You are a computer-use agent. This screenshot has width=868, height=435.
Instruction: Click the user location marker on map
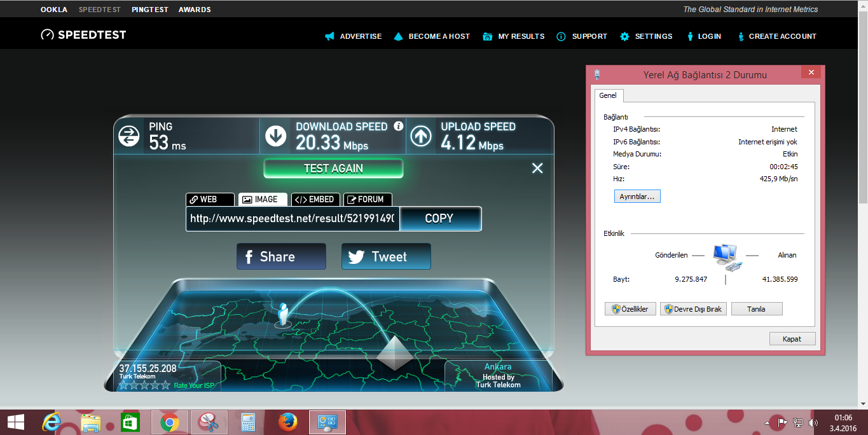click(x=284, y=315)
